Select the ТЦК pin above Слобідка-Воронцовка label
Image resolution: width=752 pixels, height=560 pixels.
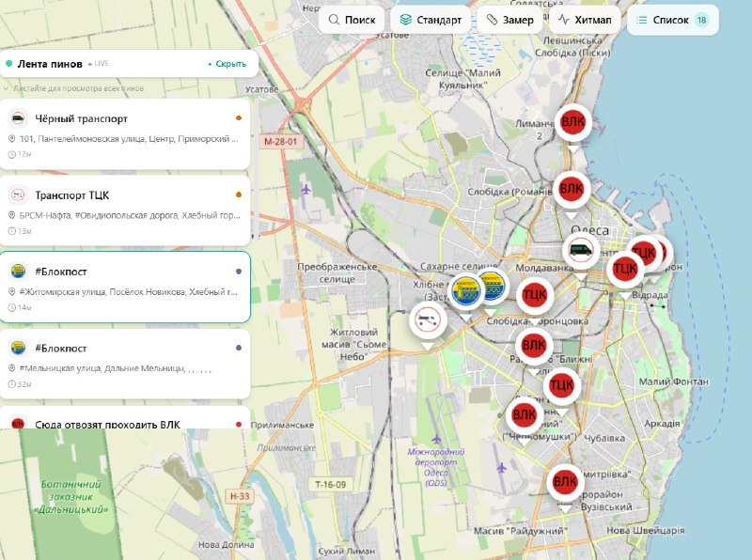pyautogui.click(x=535, y=295)
